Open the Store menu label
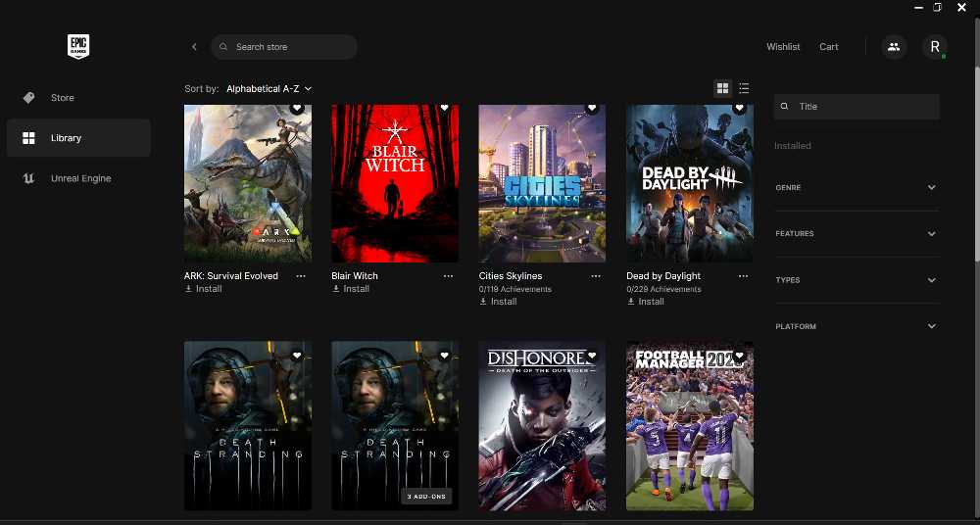980x525 pixels. pos(63,98)
